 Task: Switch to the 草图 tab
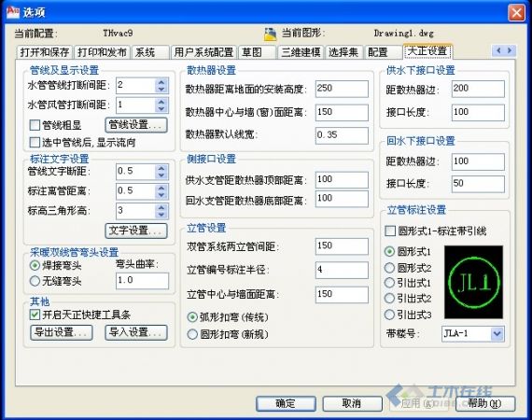point(257,52)
